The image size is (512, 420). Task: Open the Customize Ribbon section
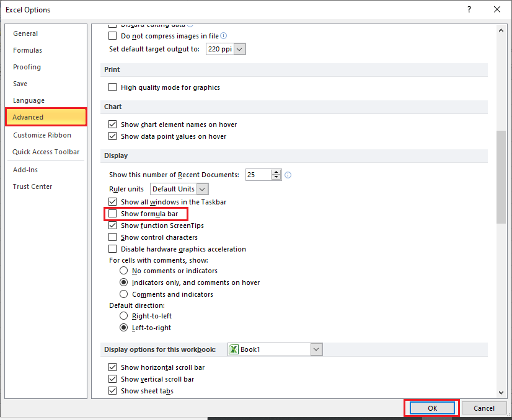pyautogui.click(x=42, y=135)
